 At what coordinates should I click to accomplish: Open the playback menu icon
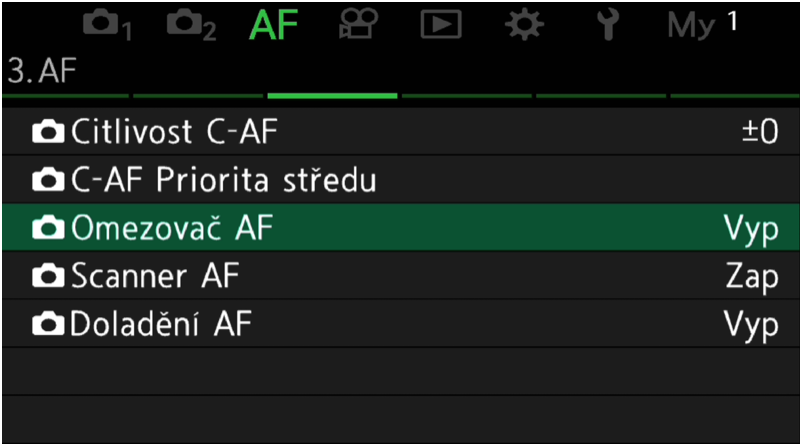pyautogui.click(x=441, y=25)
